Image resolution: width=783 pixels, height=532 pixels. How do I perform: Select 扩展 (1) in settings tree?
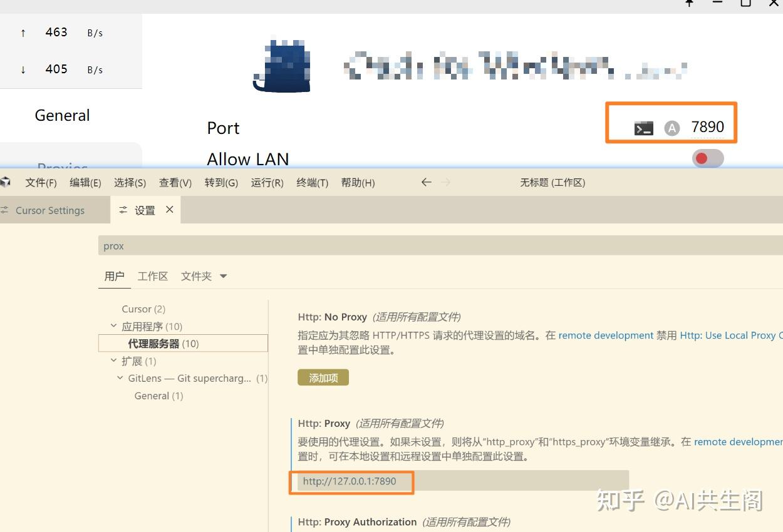pos(139,361)
